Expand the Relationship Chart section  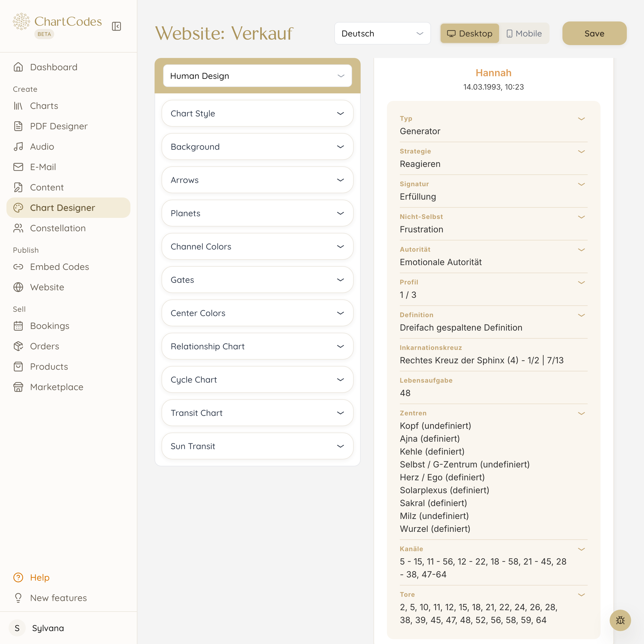(x=257, y=346)
